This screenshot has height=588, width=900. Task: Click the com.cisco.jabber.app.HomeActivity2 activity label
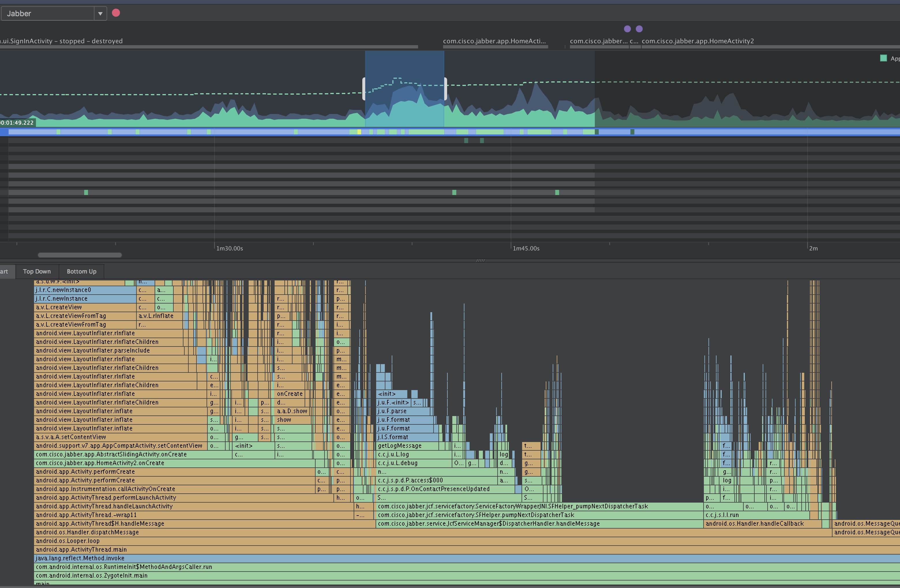(698, 41)
